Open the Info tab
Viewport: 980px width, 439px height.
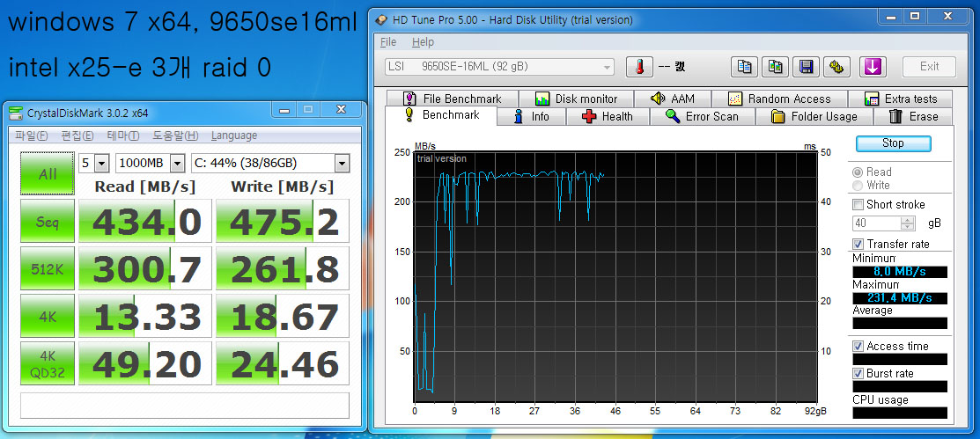pos(532,117)
